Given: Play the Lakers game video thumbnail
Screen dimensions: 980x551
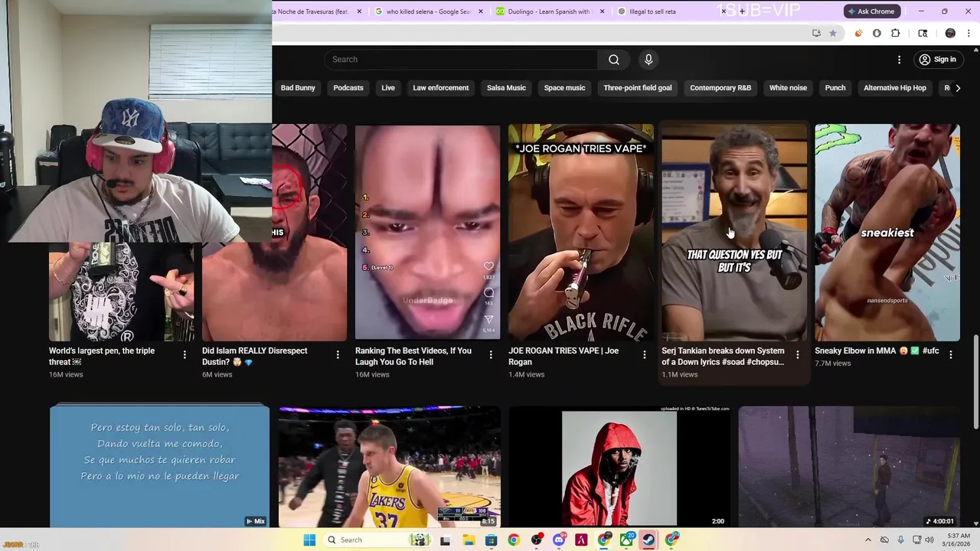Looking at the screenshot, I should pos(389,467).
